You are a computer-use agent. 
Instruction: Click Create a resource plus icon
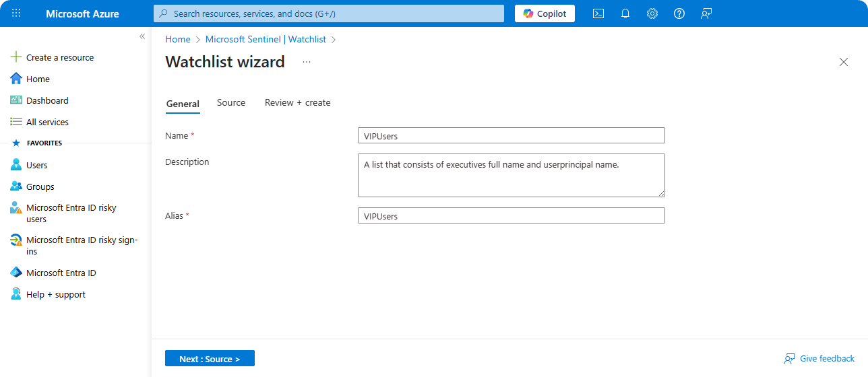(17, 57)
